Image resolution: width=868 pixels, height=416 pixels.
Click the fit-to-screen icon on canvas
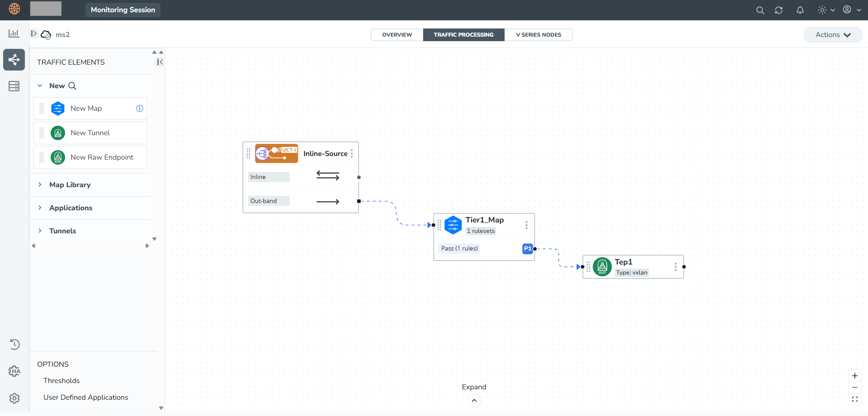854,399
